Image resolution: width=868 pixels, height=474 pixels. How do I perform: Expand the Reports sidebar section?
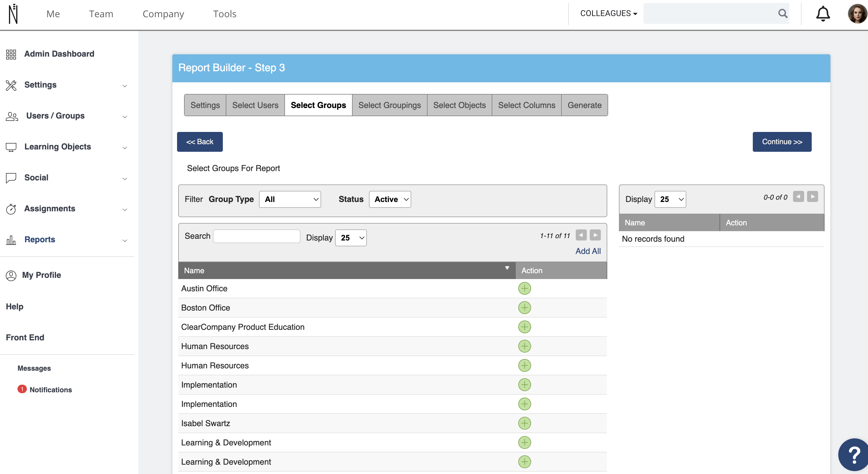pyautogui.click(x=125, y=241)
